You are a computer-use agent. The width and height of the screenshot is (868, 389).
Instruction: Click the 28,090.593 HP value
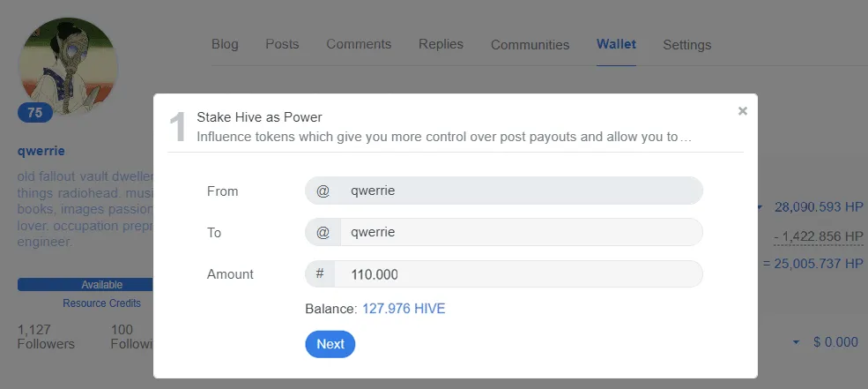pyautogui.click(x=819, y=207)
